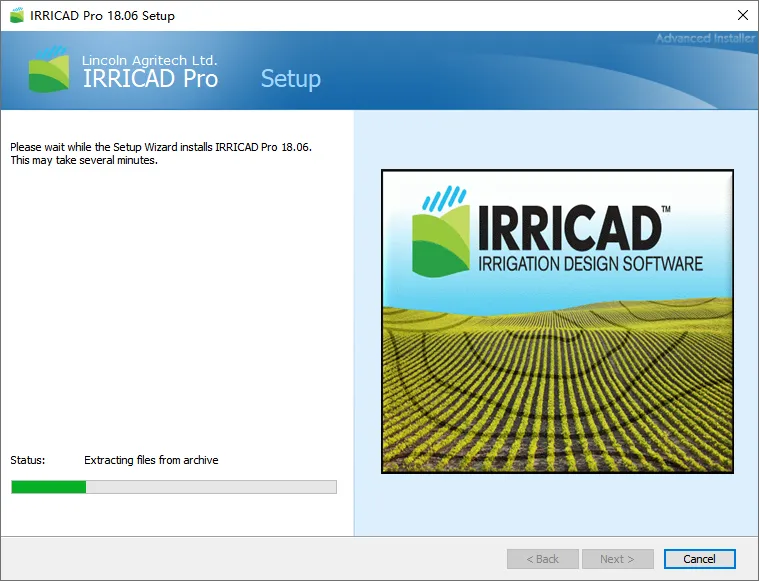Click the 'IRRIGATION DESIGN SOFTWARE' text in the image

click(x=591, y=264)
